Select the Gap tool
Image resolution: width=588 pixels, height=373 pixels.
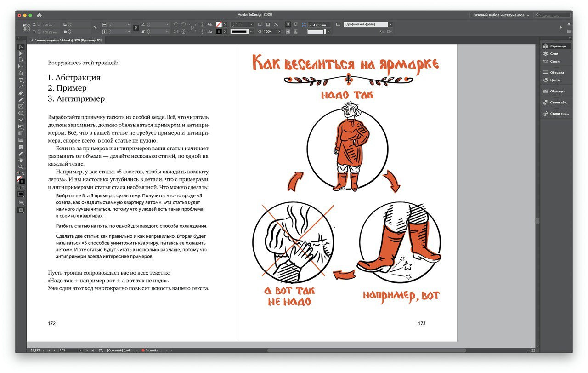coord(21,67)
